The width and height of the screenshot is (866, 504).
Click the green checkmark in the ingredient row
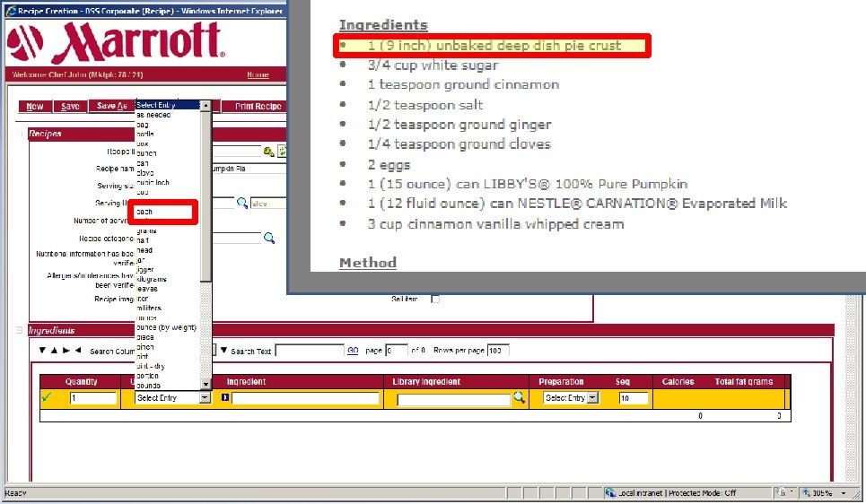coord(47,396)
